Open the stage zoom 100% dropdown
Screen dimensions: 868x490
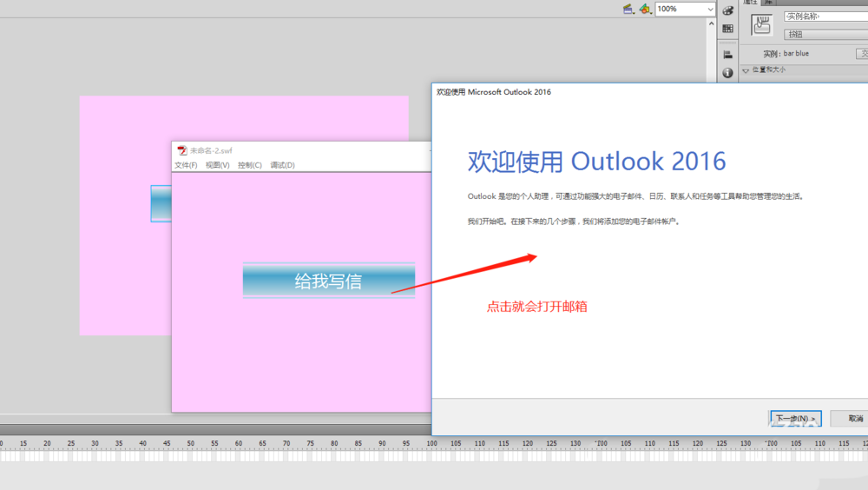pos(686,9)
